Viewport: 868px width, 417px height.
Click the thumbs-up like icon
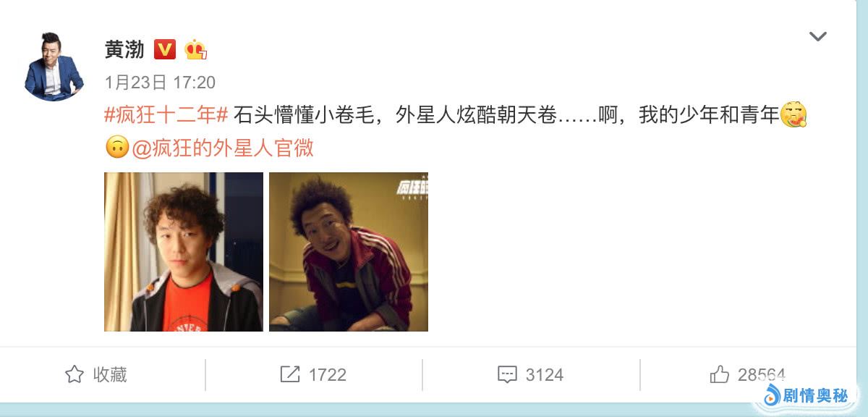(x=720, y=374)
